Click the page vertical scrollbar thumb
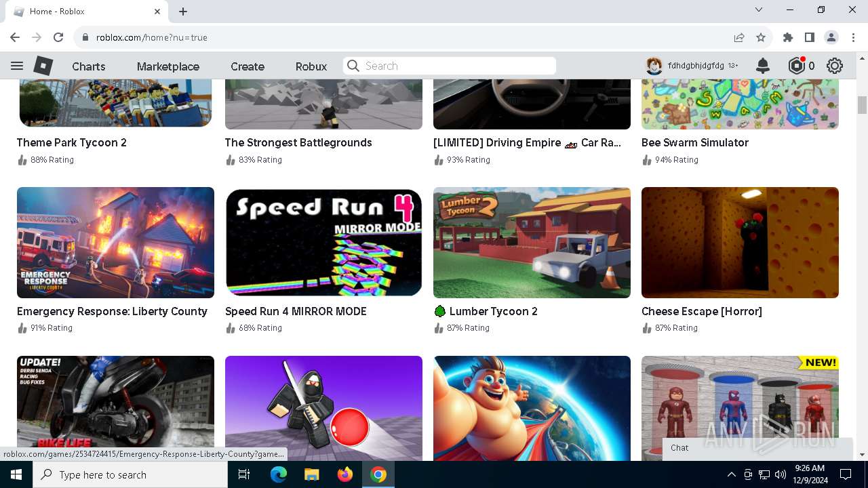 click(862, 105)
